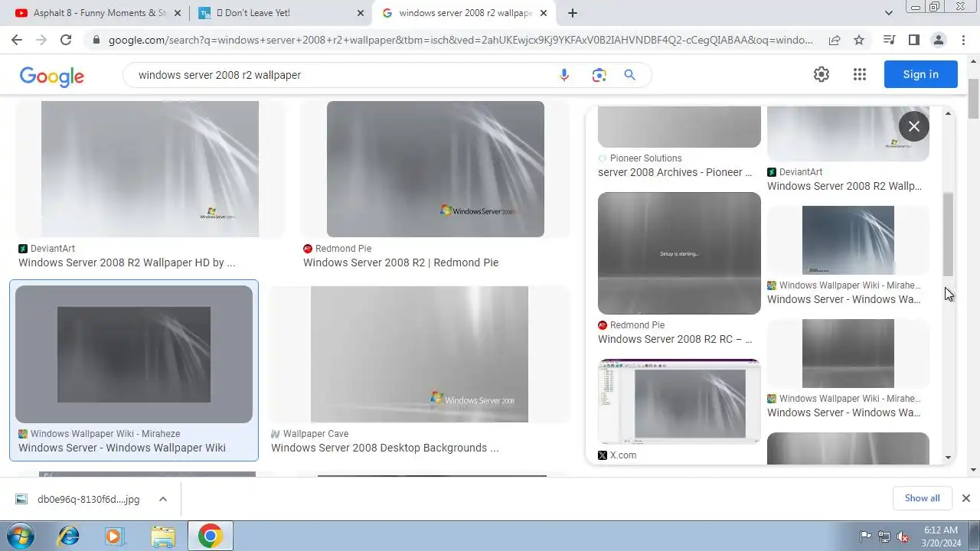Viewport: 980px width, 551px height.
Task: Click Show all downloads
Action: tap(922, 498)
